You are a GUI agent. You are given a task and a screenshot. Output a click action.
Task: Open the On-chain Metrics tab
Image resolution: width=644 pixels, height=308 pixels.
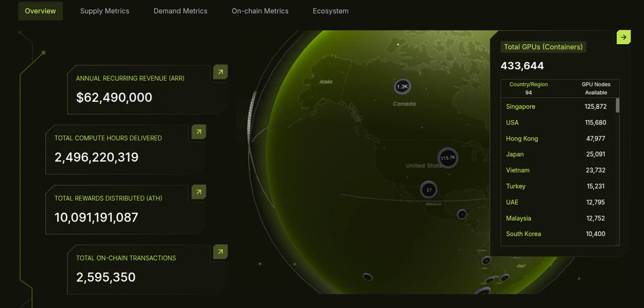click(260, 11)
